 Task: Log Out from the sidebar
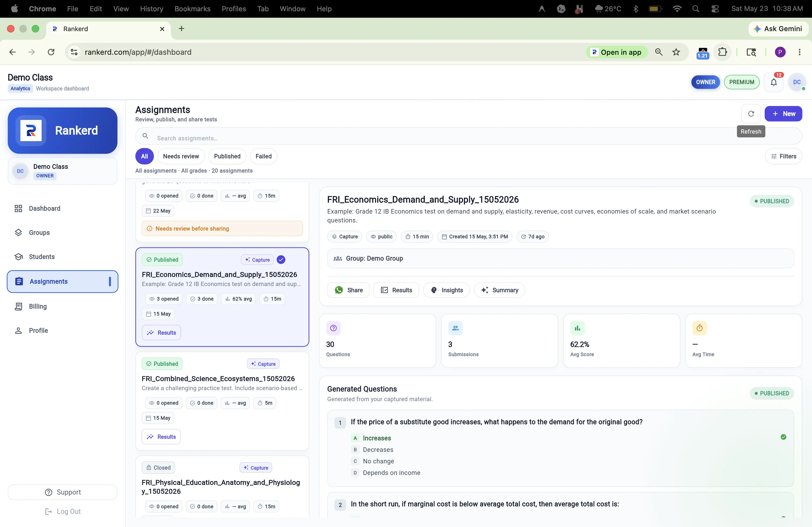(63, 511)
